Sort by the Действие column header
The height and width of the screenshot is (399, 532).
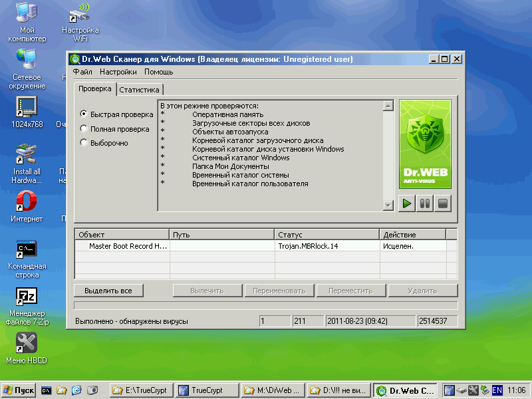[x=413, y=235]
